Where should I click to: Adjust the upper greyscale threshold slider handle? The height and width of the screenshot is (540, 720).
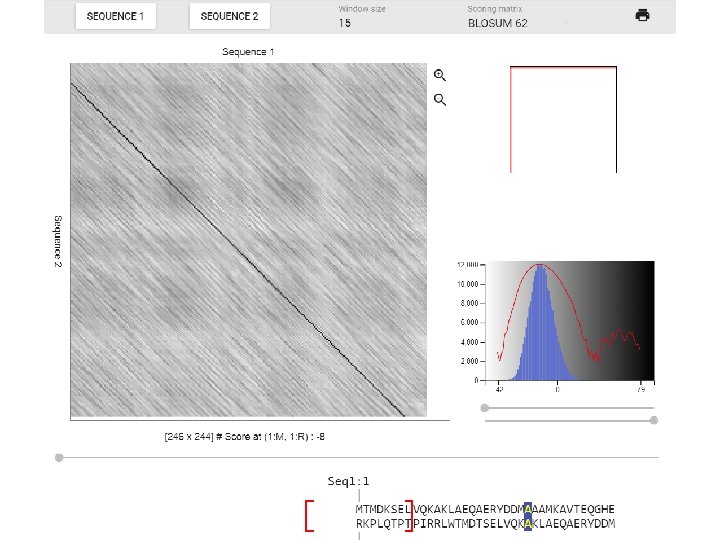click(x=654, y=420)
